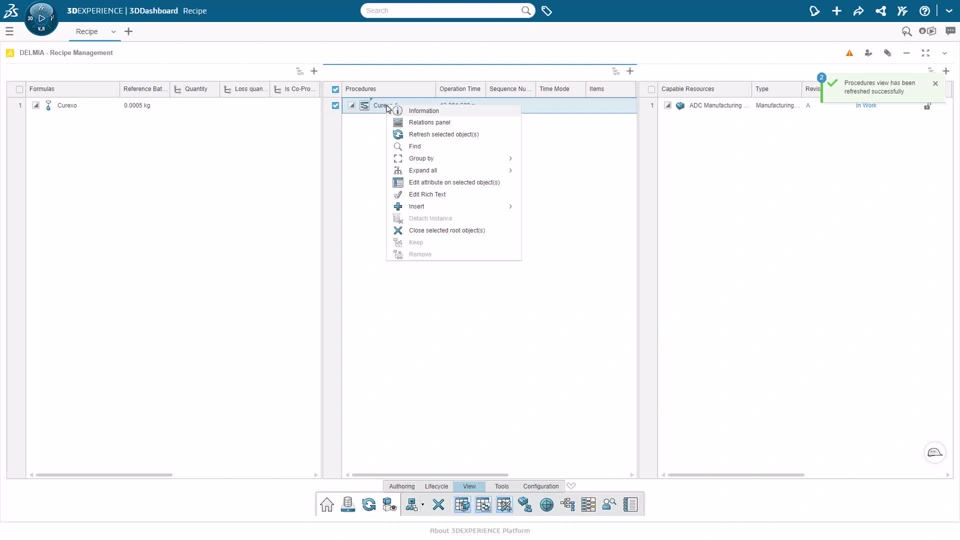Click the tag icon beside search bar
960x540 pixels.
tap(547, 10)
